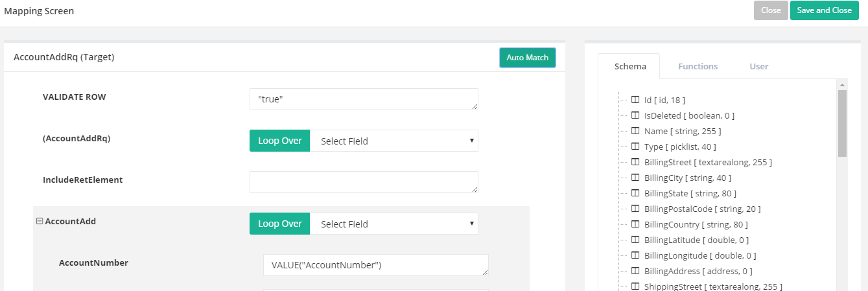The height and width of the screenshot is (291, 868).
Task: Click the schema icon beside Name field
Action: point(635,131)
